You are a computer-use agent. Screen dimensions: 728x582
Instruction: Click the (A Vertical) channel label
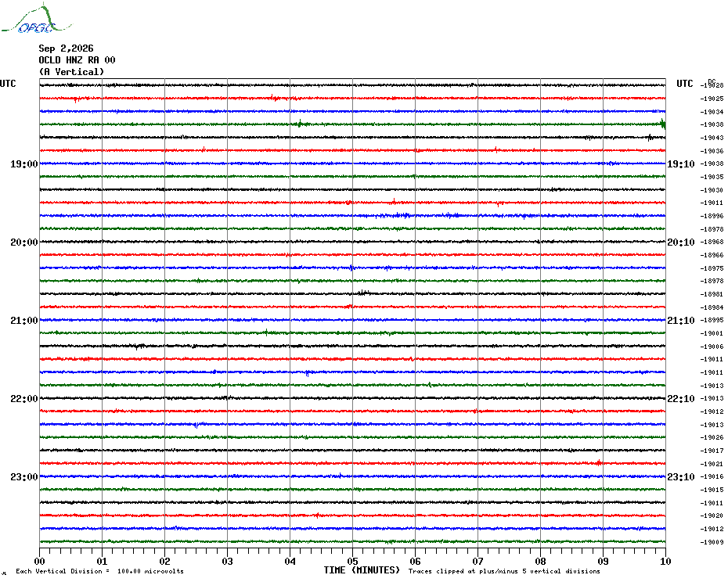(x=71, y=72)
